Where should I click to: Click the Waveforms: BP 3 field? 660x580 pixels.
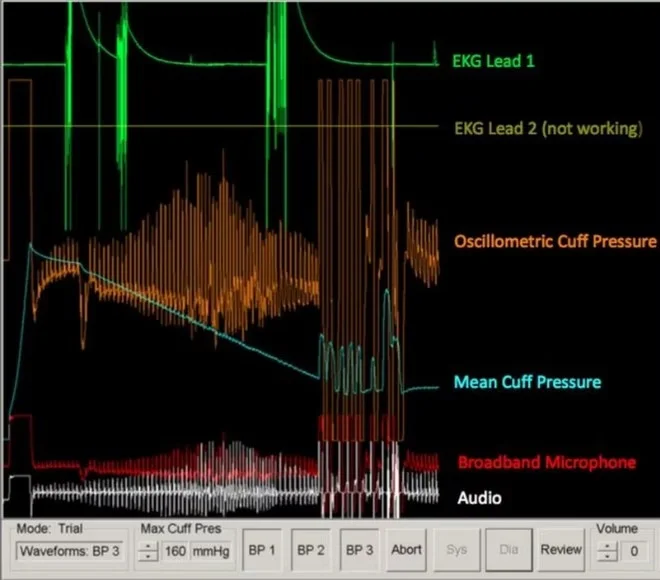coord(71,551)
